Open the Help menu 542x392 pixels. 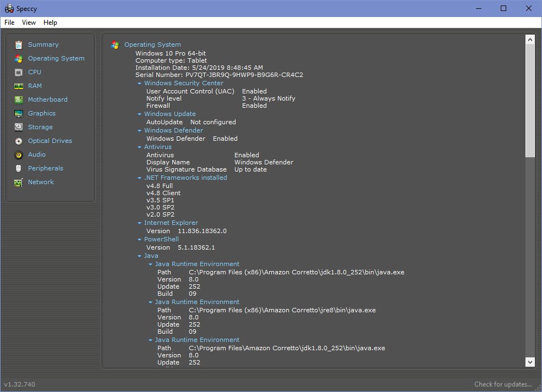(50, 23)
